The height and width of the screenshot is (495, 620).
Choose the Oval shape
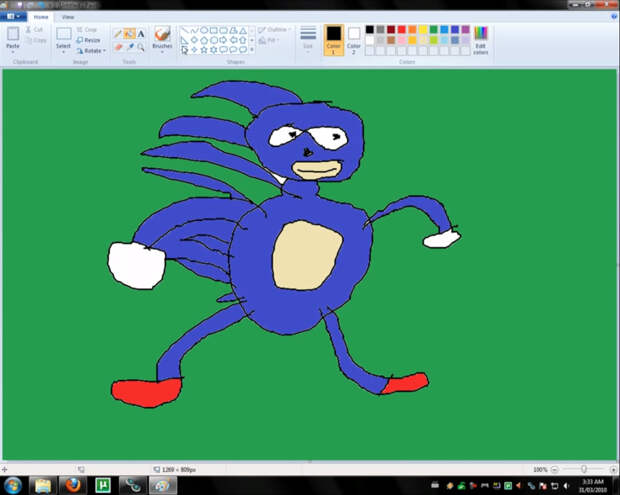(x=204, y=30)
